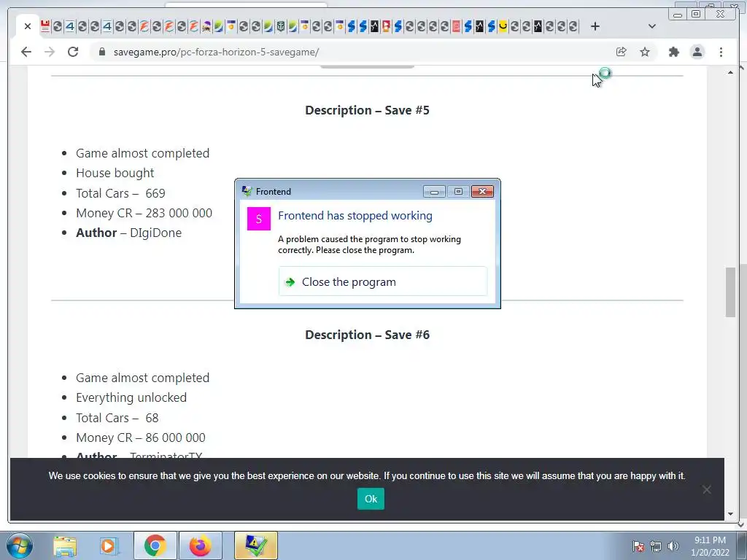Reload the current page

coord(73,52)
